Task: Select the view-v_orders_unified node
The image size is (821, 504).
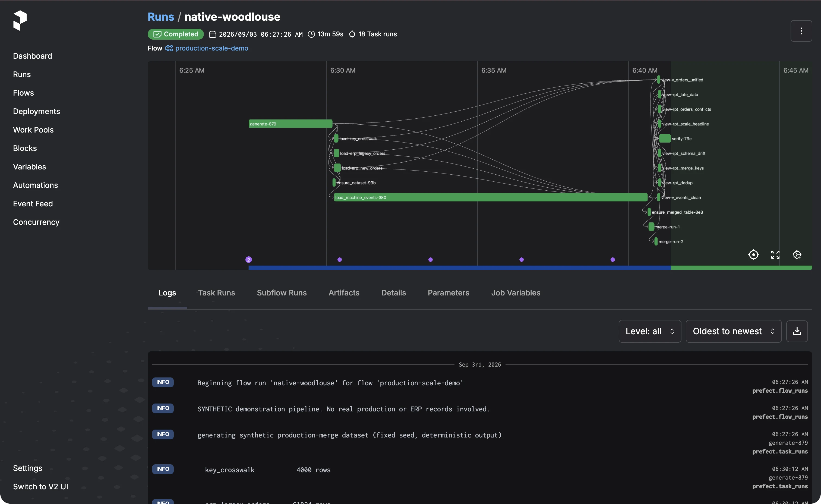Action: pyautogui.click(x=658, y=80)
